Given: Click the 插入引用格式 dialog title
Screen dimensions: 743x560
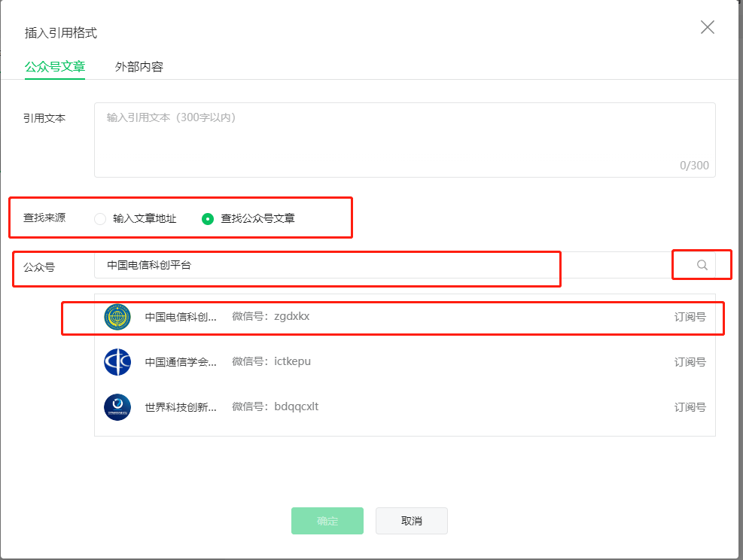Looking at the screenshot, I should pyautogui.click(x=61, y=32).
